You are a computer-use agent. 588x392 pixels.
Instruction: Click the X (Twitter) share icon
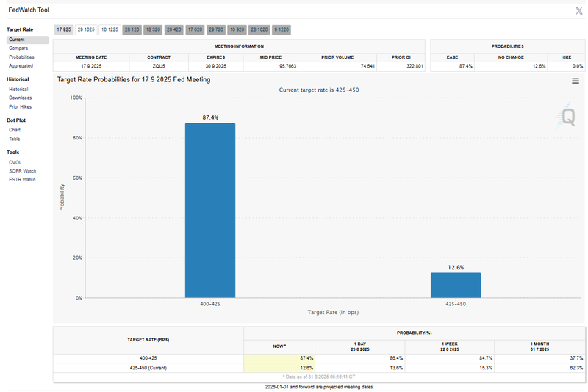579,10
